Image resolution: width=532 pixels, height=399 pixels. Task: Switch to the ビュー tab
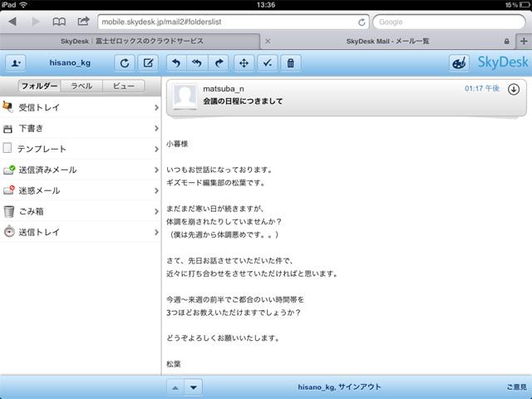pos(123,86)
